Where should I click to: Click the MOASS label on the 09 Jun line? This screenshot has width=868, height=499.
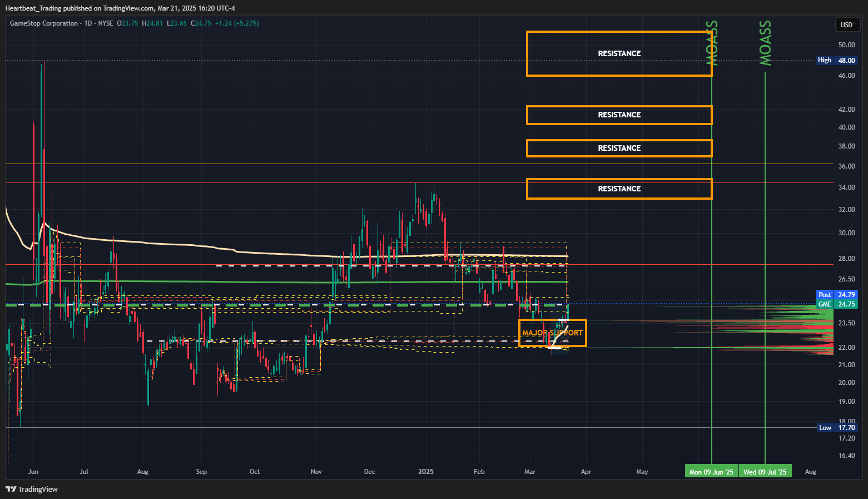tap(712, 43)
